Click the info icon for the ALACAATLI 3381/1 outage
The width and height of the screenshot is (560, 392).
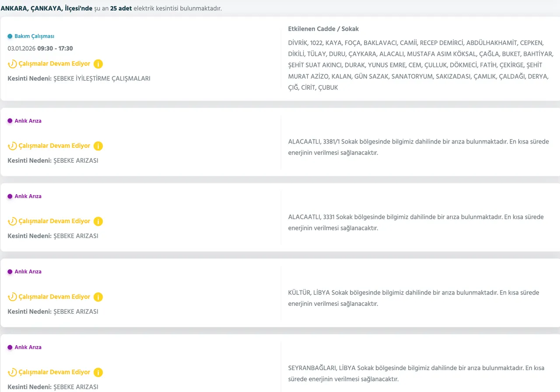[x=98, y=146]
